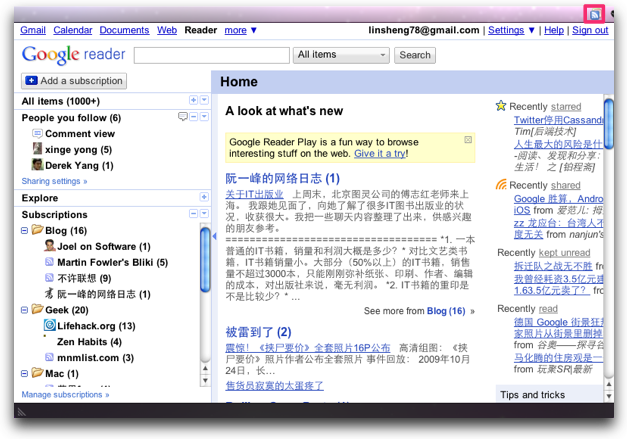Click the Lifehack.org feed icon
627x439 pixels.
click(49, 326)
